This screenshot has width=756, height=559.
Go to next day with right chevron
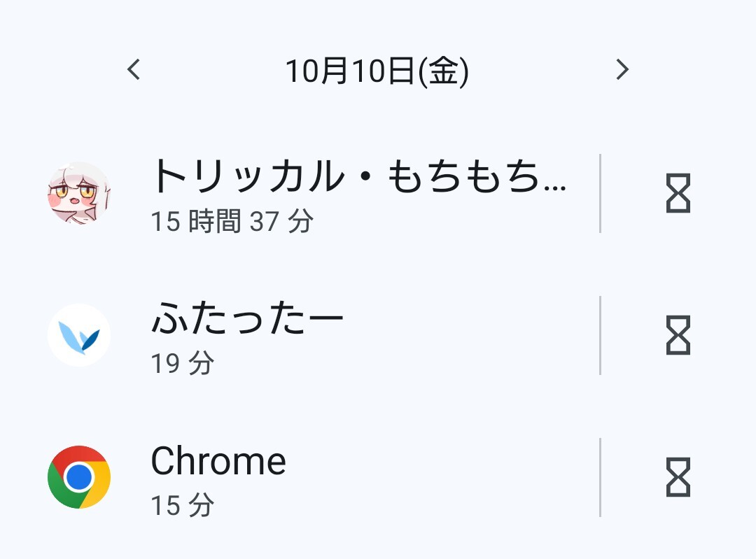tap(622, 69)
